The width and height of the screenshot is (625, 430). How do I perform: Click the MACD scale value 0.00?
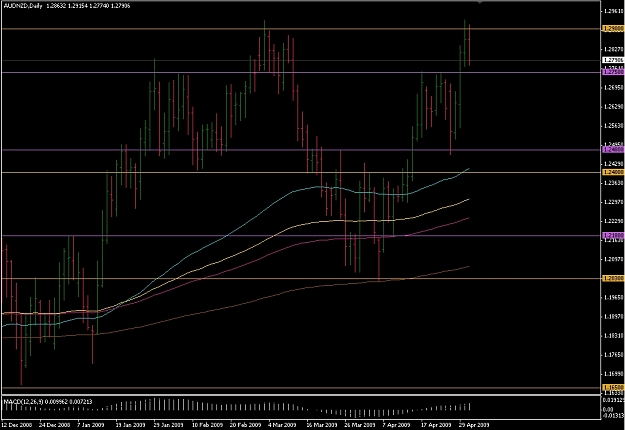[x=608, y=409]
